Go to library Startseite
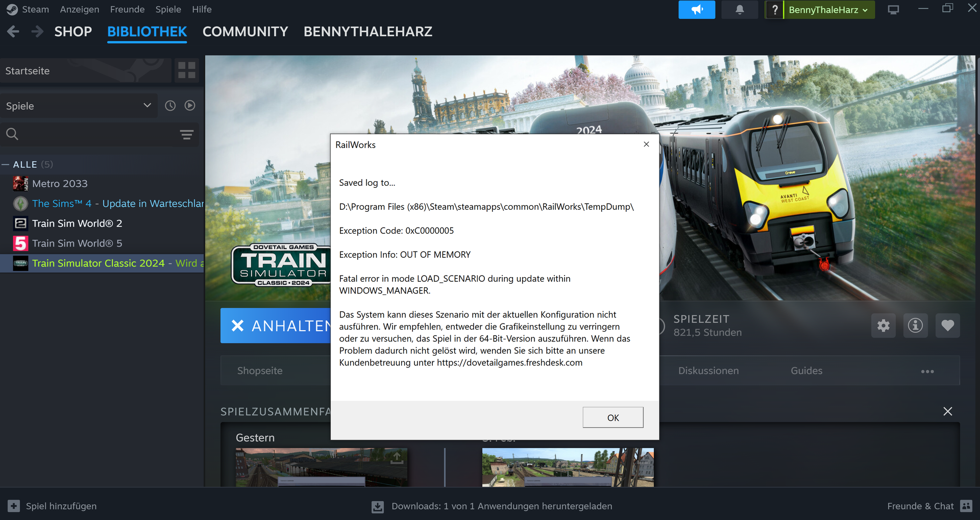980x520 pixels. click(x=86, y=70)
